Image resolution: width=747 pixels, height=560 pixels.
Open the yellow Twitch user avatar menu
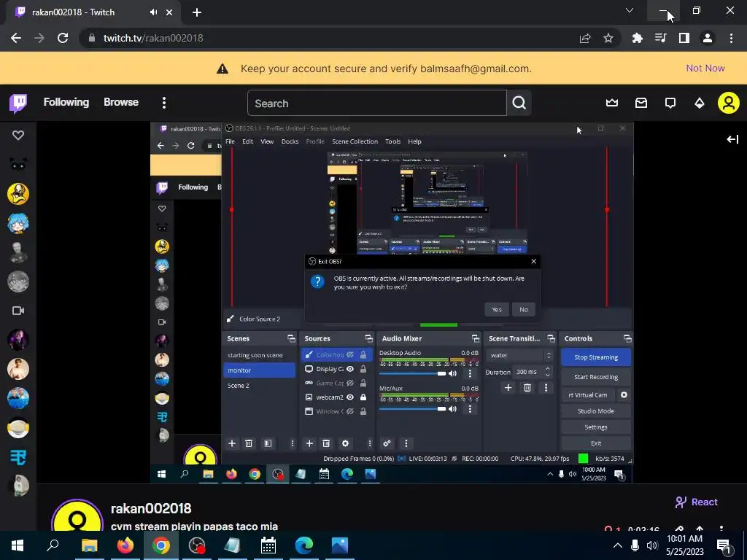pos(729,103)
